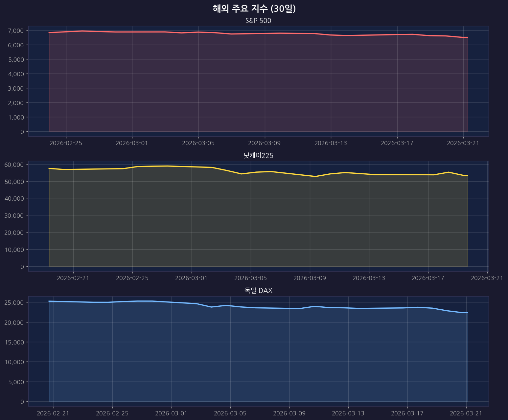Click the main title 해외 주요 지수 (30일)
508x420 pixels.
254,9
